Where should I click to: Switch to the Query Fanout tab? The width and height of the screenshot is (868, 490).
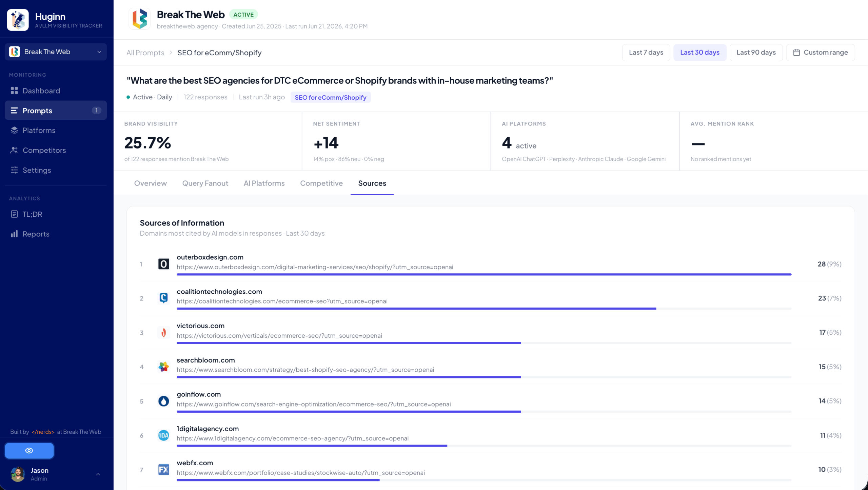[205, 183]
